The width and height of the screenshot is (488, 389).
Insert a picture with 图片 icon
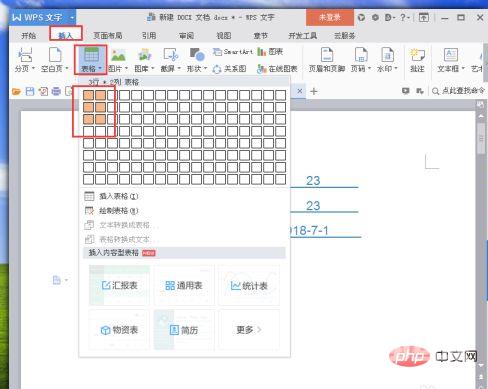pyautogui.click(x=118, y=55)
